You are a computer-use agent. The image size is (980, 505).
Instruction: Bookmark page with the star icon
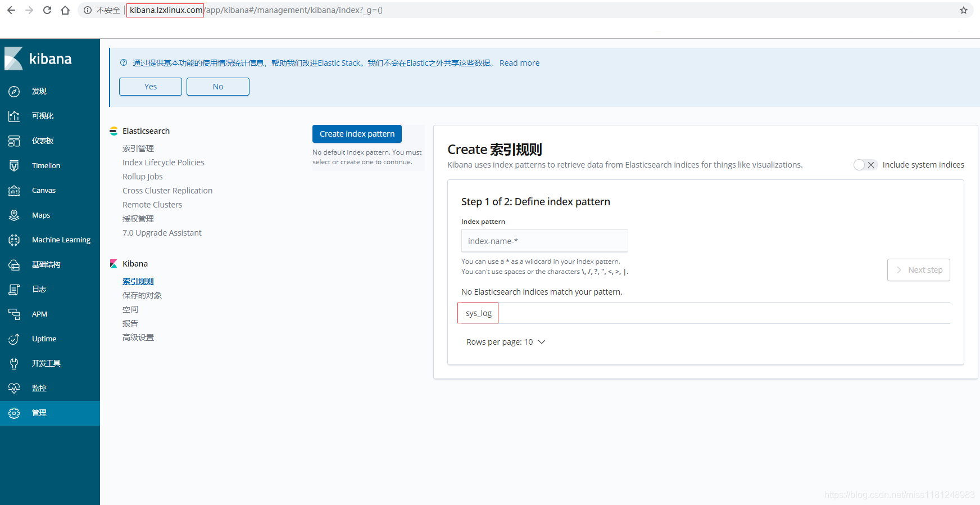point(964,10)
